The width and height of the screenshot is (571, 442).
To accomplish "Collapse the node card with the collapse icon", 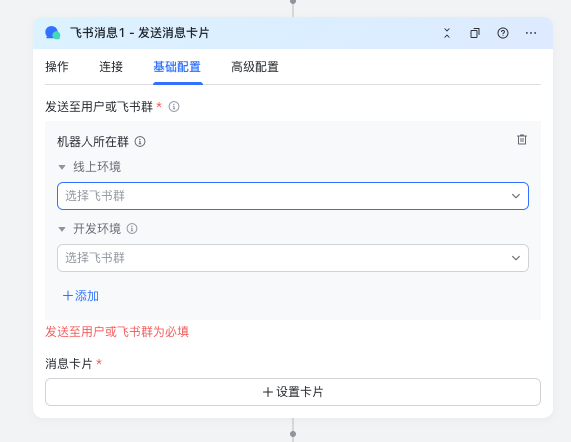I will click(x=447, y=33).
